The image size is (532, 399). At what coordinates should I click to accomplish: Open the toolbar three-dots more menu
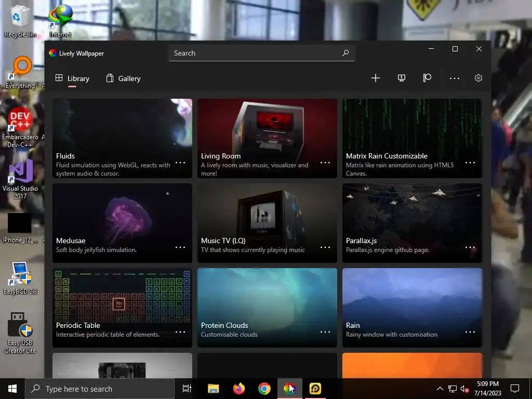[x=454, y=78]
